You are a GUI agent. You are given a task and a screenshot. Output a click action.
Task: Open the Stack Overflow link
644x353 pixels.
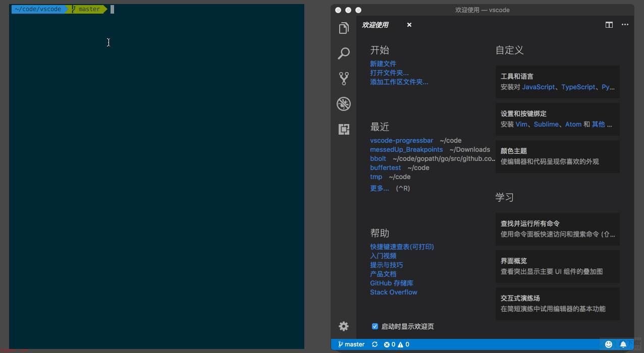pos(394,292)
